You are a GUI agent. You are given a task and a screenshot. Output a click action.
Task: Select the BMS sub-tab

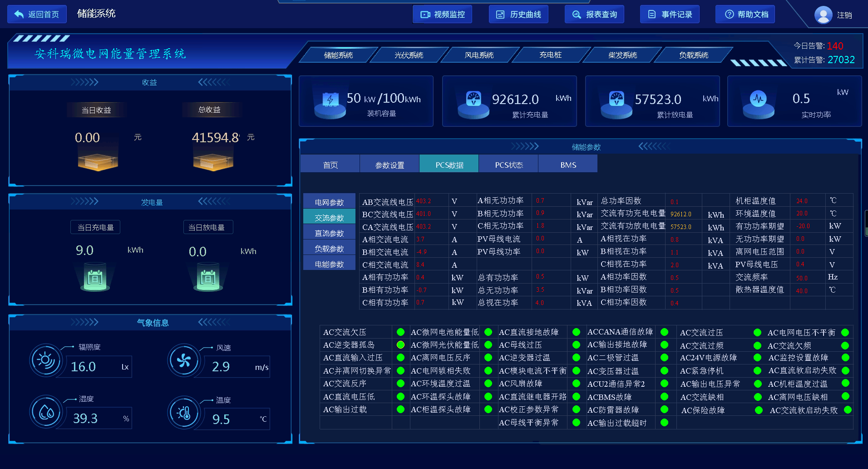pos(568,165)
